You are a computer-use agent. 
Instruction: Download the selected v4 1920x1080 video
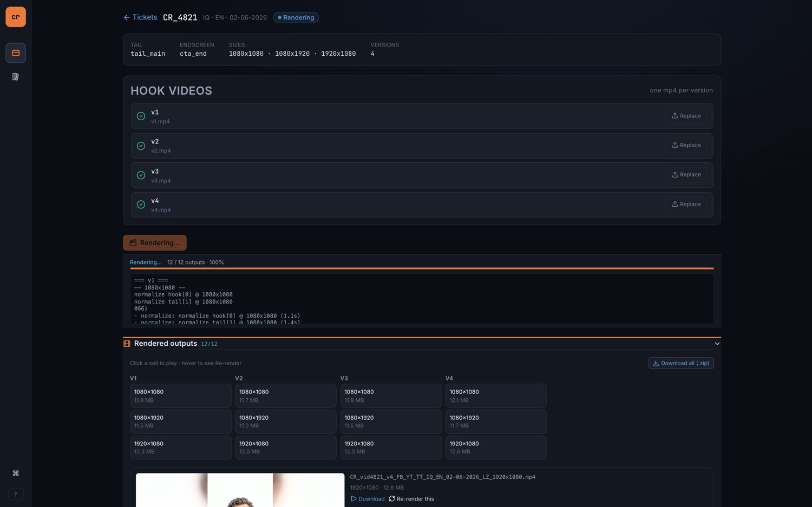point(368,499)
